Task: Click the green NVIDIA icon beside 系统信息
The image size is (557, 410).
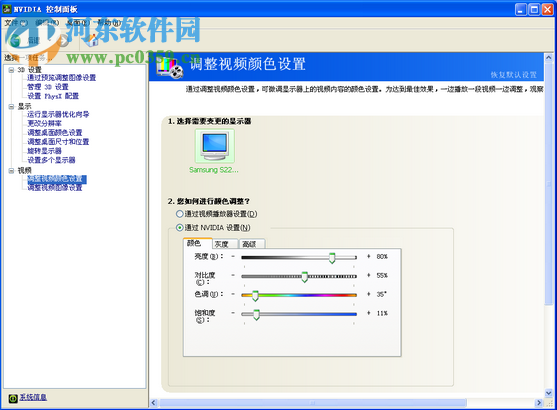Action: point(13,398)
